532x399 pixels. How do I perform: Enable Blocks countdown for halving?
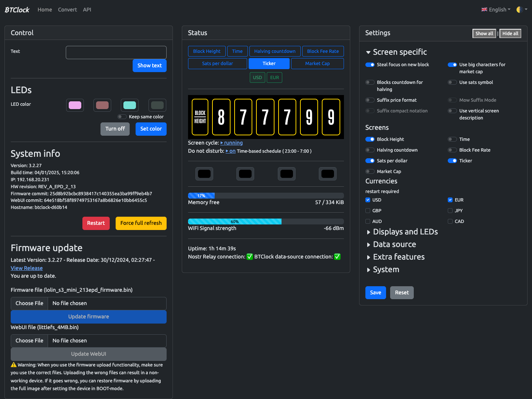click(x=370, y=82)
